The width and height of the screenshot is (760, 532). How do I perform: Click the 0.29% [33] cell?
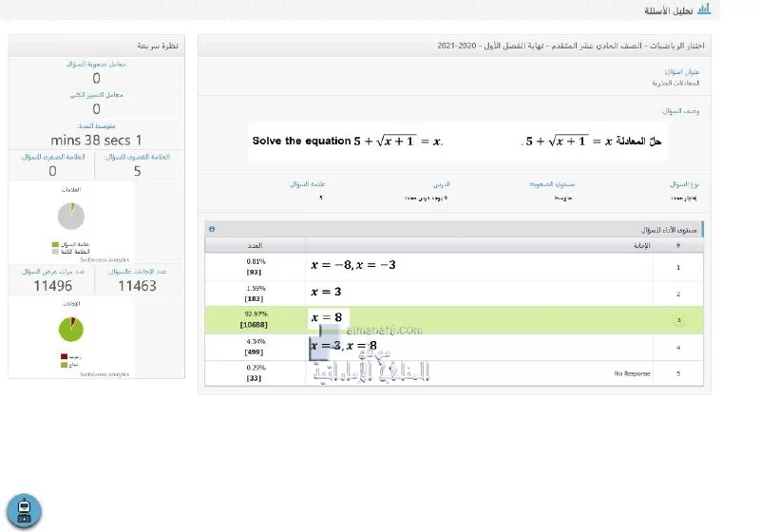tap(255, 373)
